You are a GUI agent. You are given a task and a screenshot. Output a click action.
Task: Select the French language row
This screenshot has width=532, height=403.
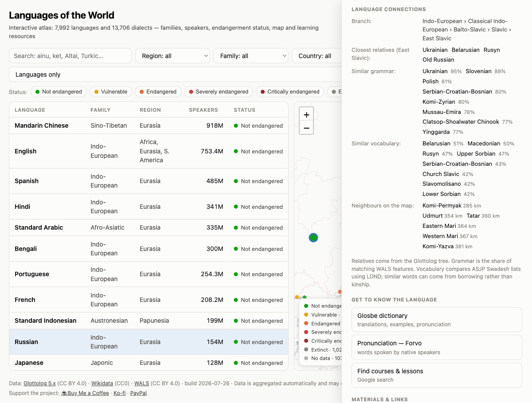coord(149,300)
